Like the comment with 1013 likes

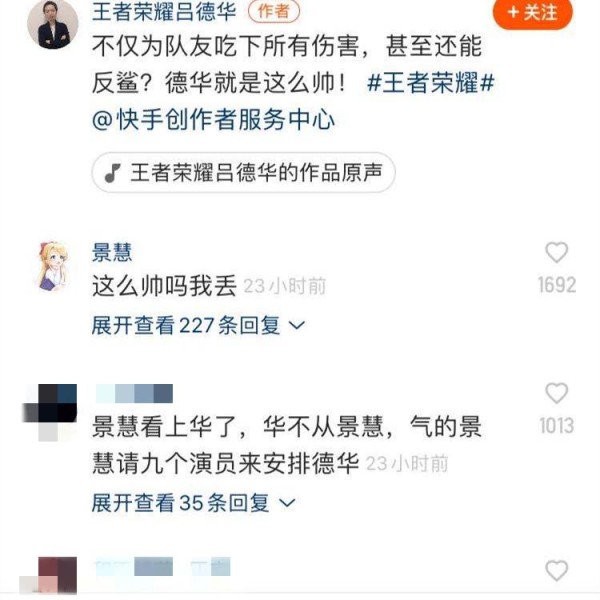[x=556, y=393]
